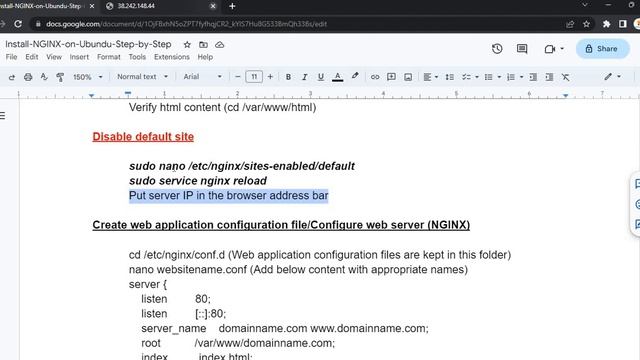Click the 'nano websitename.conf' line
Screen dimensions: 640x360
tap(298, 269)
